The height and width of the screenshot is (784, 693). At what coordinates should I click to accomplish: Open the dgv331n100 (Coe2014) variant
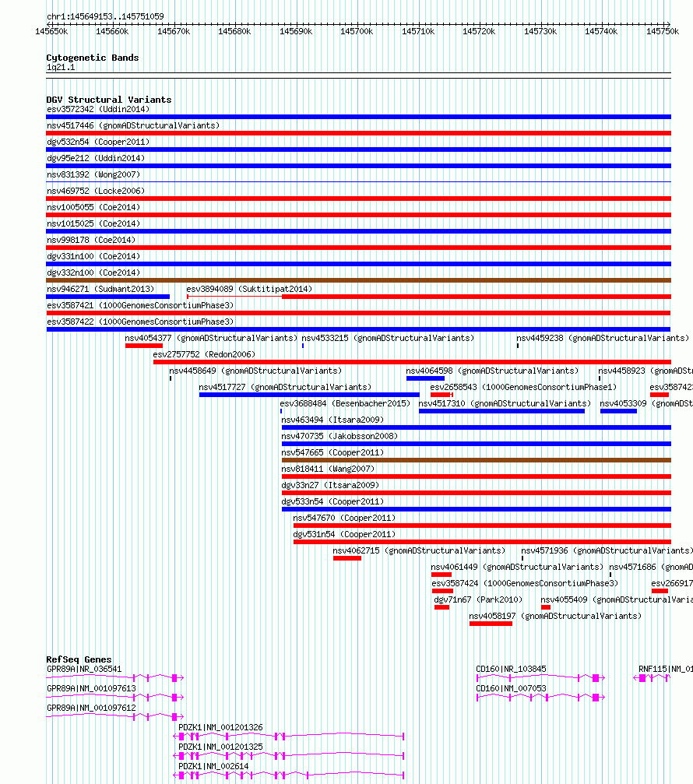pos(93,256)
